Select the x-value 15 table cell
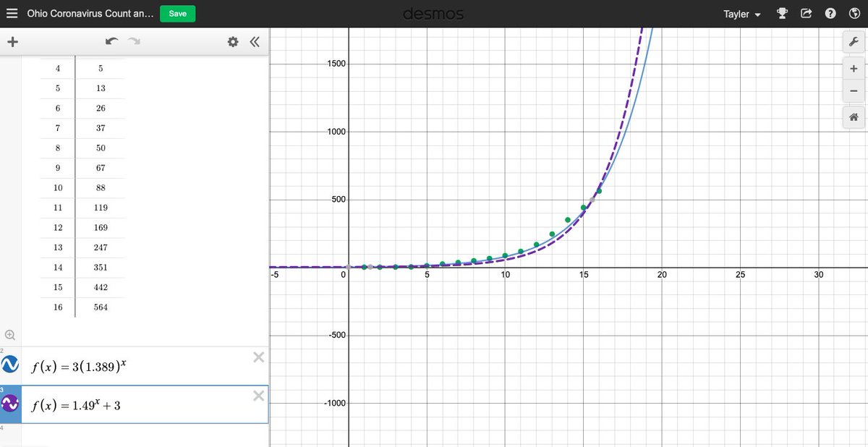The image size is (868, 447). [x=58, y=287]
